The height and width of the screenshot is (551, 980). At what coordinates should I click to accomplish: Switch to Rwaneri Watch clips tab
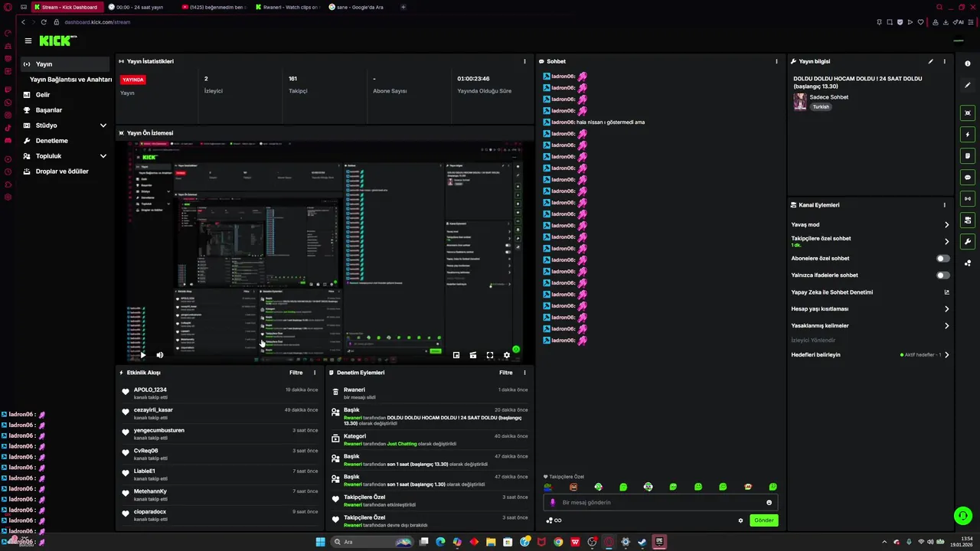click(287, 7)
